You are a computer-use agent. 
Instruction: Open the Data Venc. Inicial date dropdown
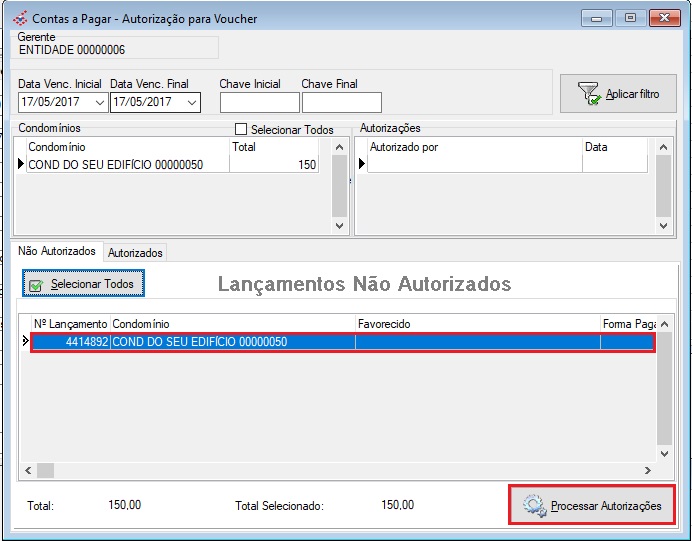(99, 102)
